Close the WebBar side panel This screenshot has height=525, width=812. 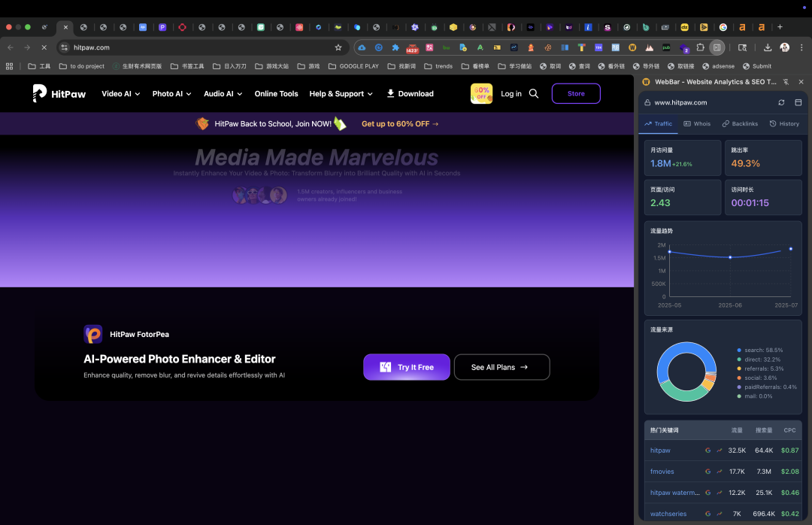(x=801, y=82)
